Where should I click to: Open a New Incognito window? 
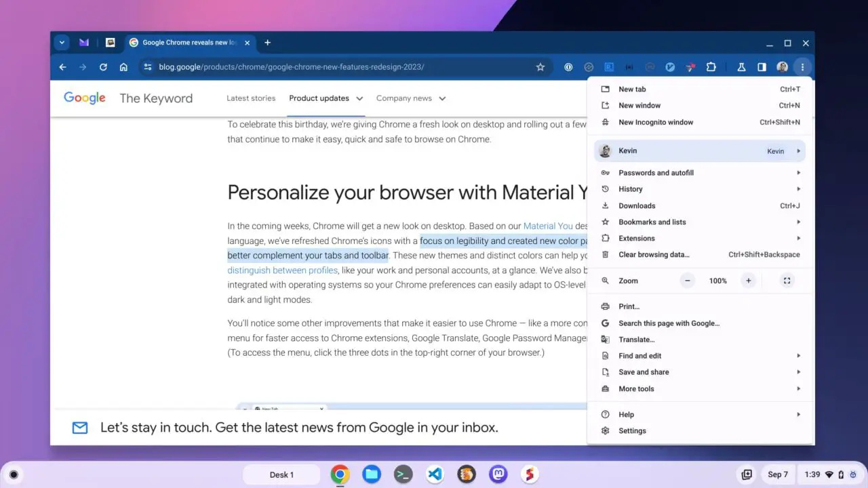[x=700, y=123]
